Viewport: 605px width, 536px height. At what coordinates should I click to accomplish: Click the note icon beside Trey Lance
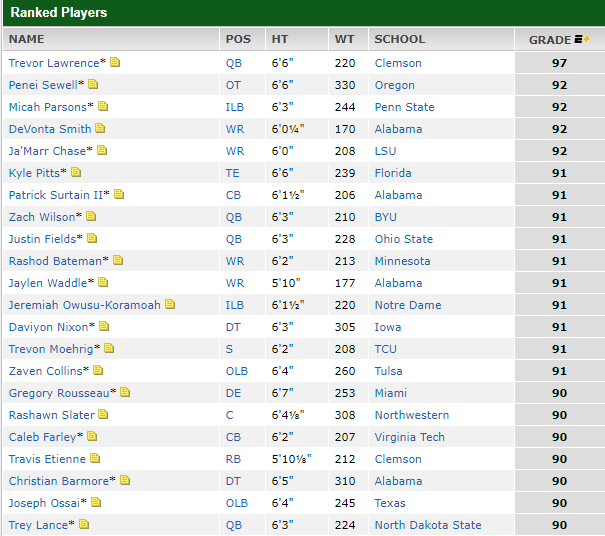(84, 525)
